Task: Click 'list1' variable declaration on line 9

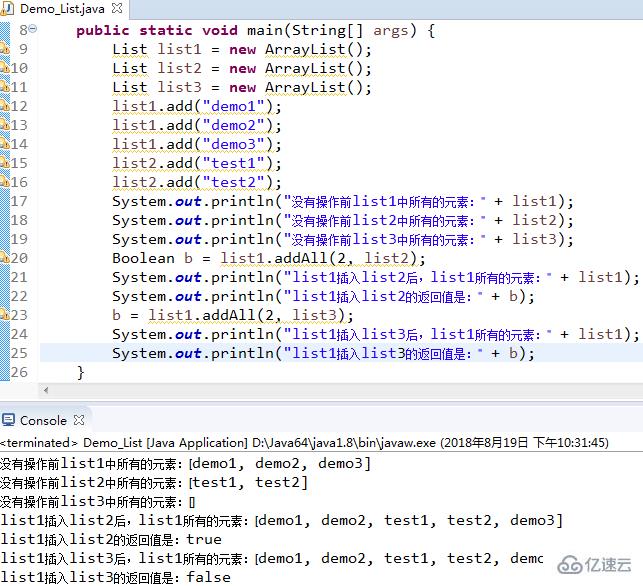Action: [x=180, y=49]
